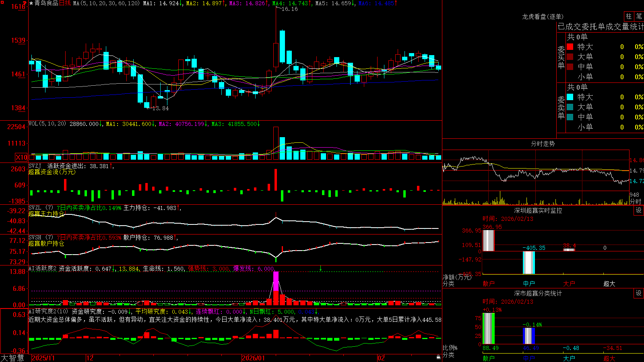Click the 深圳超赢实时监控 panel title

pyautogui.click(x=538, y=210)
